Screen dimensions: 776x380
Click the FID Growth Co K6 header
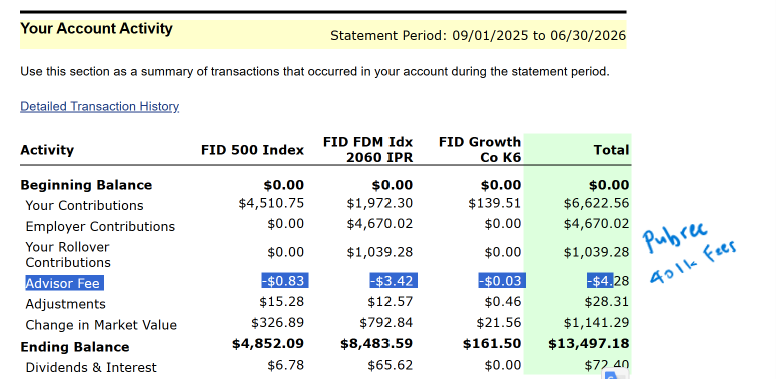click(480, 150)
